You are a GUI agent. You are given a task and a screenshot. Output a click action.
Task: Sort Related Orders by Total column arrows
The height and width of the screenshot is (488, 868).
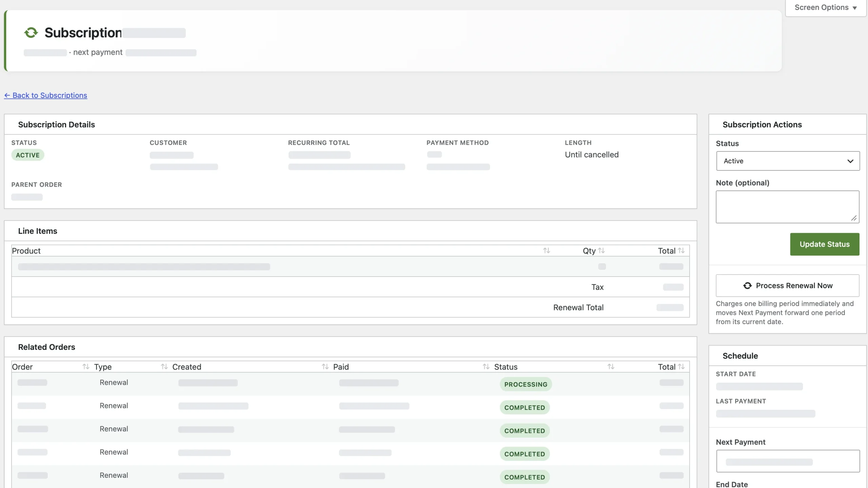pos(681,367)
